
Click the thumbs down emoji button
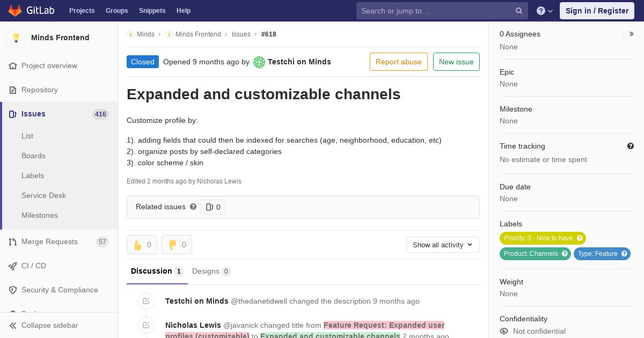pos(177,245)
